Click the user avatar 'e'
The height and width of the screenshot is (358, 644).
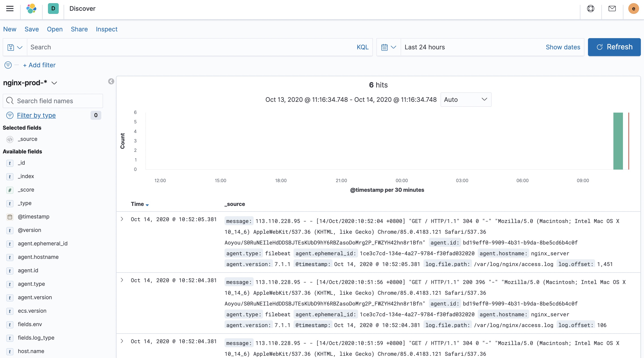633,9
